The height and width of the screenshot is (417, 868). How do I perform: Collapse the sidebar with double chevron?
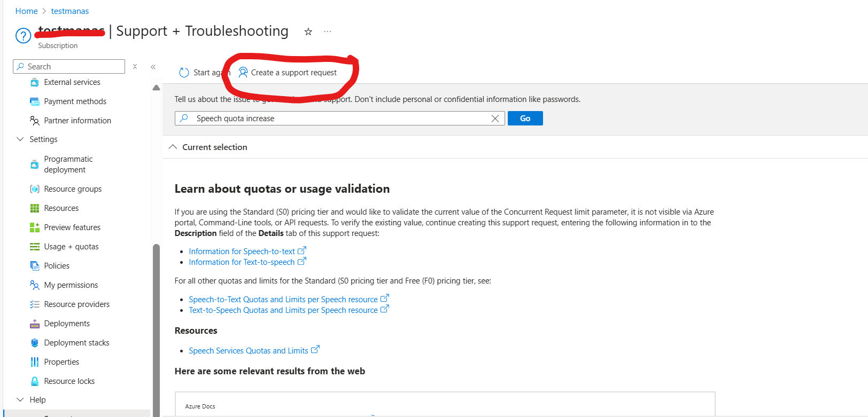point(153,67)
